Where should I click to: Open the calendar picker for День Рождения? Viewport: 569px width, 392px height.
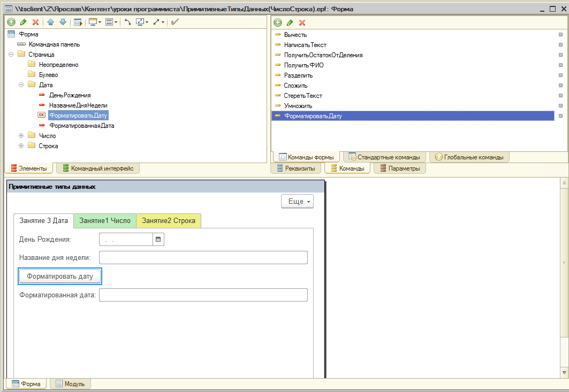(158, 240)
